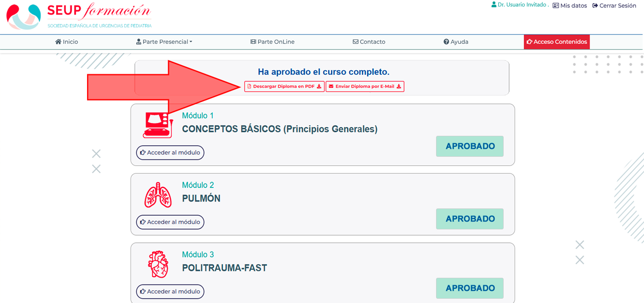Click the APROBADO badge for Módulo 1
The image size is (644, 303).
point(470,146)
